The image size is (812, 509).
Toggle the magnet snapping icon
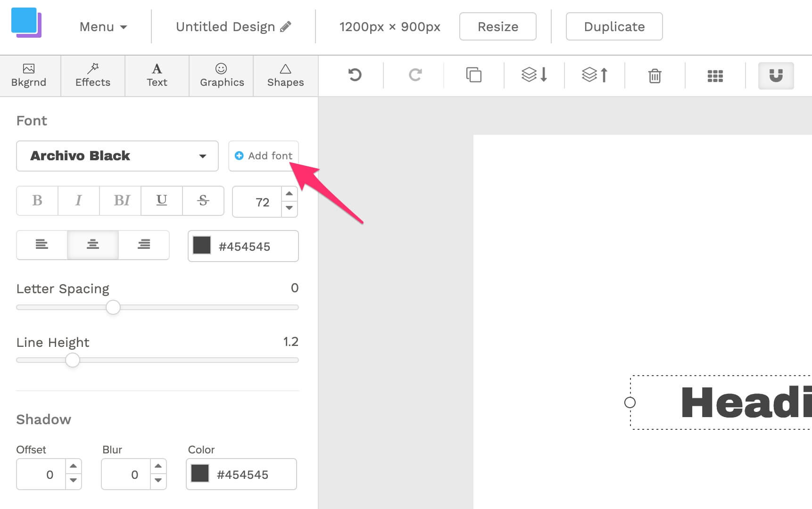click(x=776, y=75)
